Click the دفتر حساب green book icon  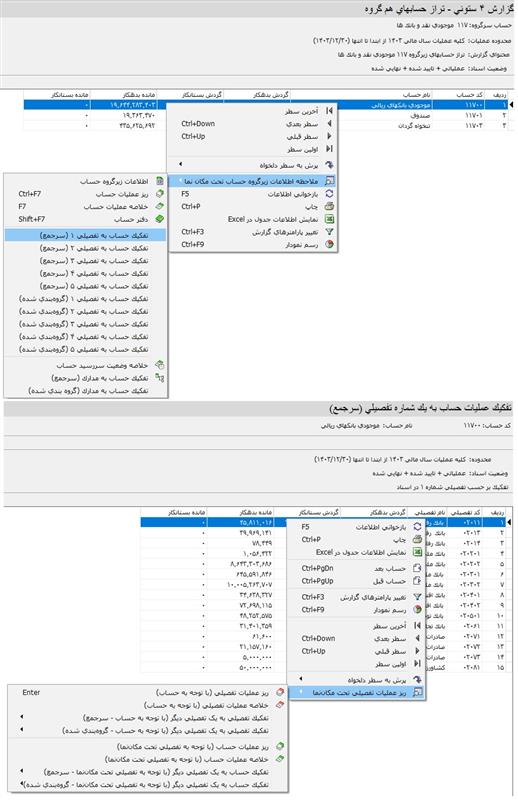pyautogui.click(x=160, y=219)
